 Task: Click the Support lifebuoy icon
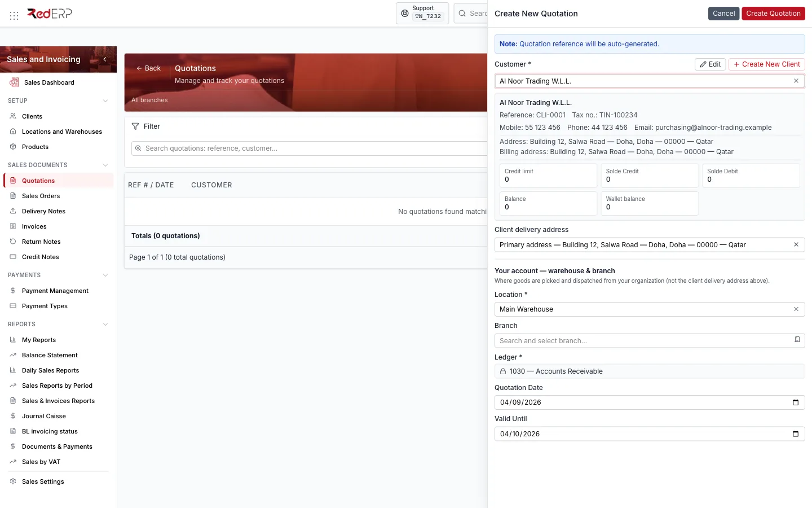405,13
